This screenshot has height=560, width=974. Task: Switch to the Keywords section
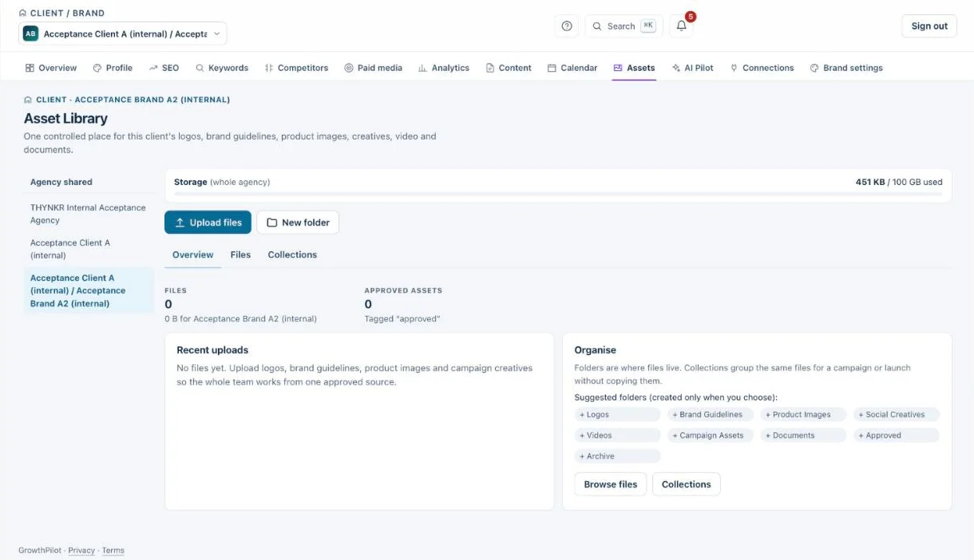point(222,68)
